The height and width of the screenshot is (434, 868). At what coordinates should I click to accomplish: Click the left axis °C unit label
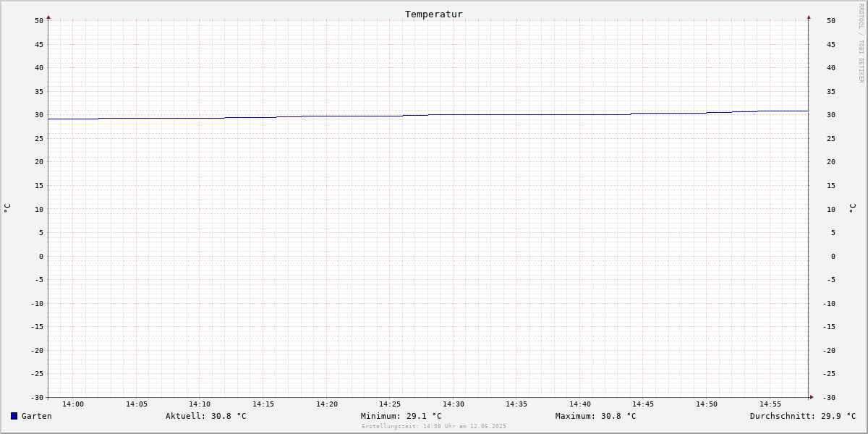[7, 208]
